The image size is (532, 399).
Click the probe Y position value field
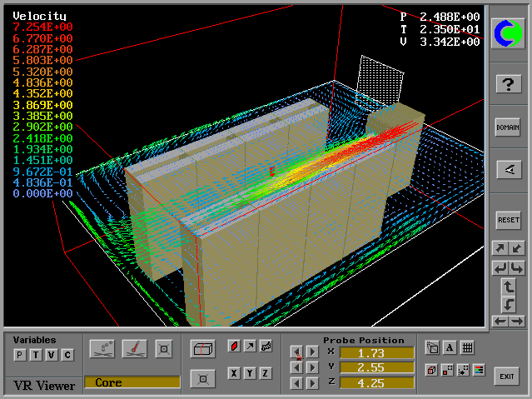point(376,367)
